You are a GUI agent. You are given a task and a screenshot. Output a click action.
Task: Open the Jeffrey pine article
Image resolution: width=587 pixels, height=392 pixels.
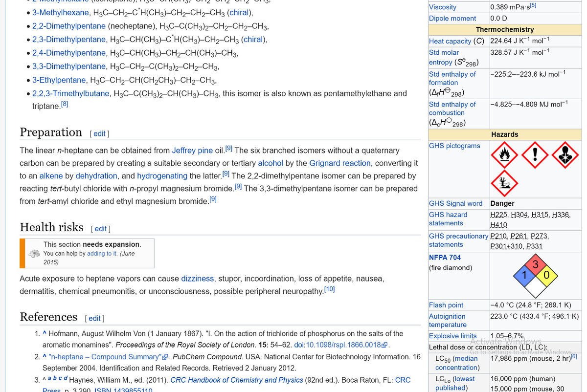[x=192, y=150]
